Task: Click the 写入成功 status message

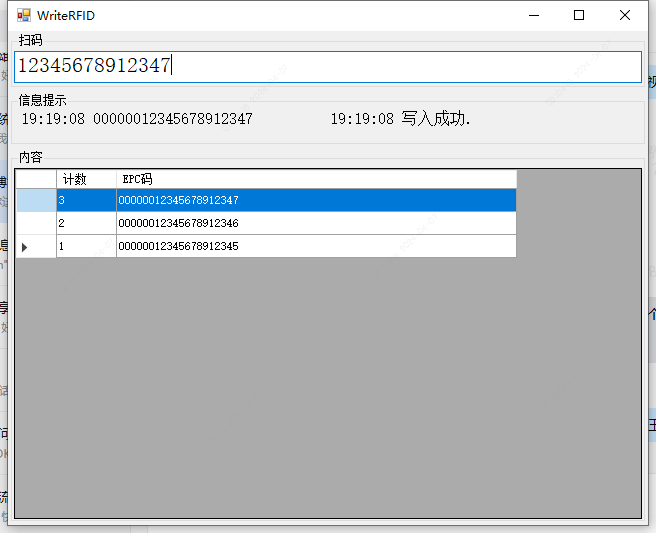Action: point(435,119)
